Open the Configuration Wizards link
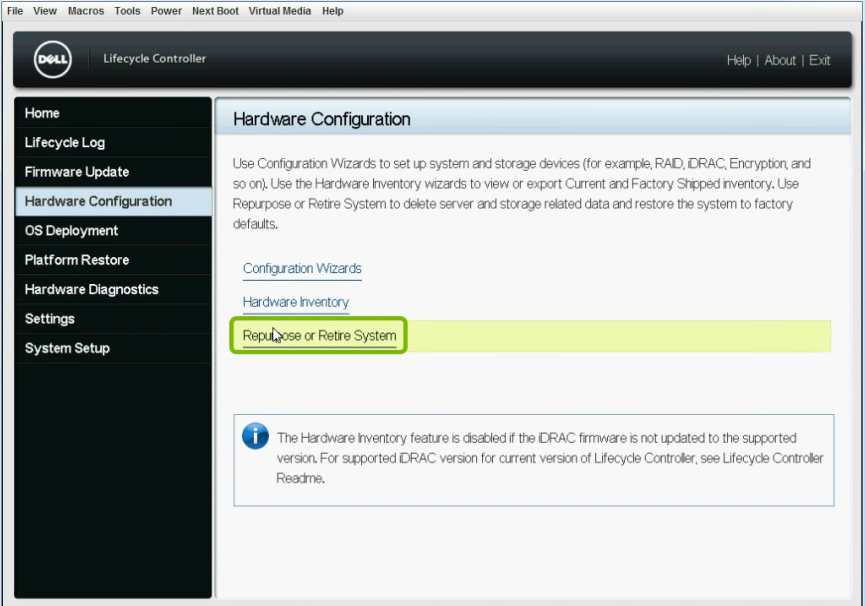Viewport: 865px width, 606px height. click(301, 268)
